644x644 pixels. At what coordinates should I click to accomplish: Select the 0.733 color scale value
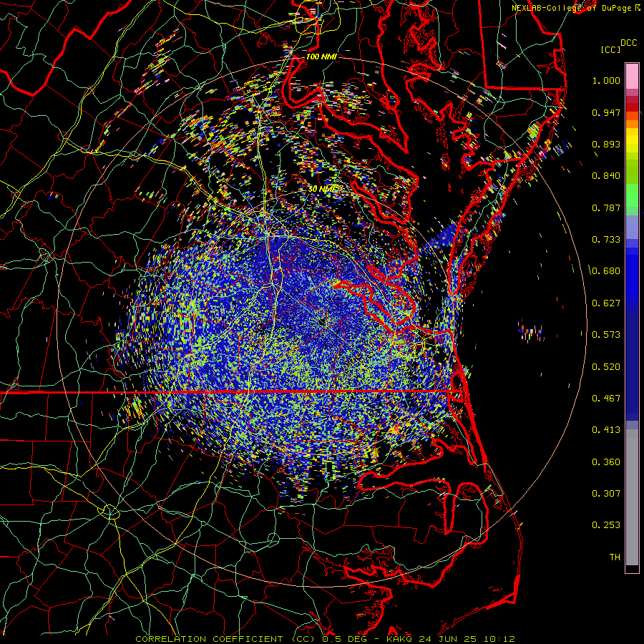(x=606, y=240)
